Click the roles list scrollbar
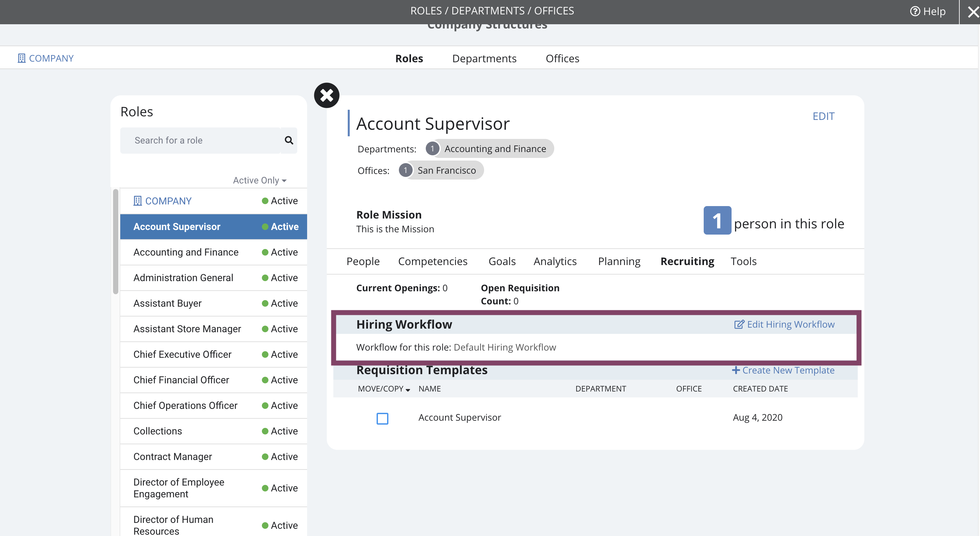980x536 pixels. (116, 241)
